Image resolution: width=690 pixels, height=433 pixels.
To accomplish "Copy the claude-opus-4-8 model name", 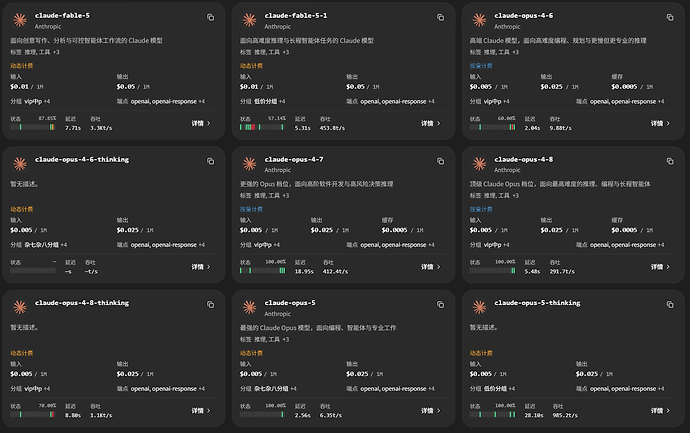I will click(670, 161).
